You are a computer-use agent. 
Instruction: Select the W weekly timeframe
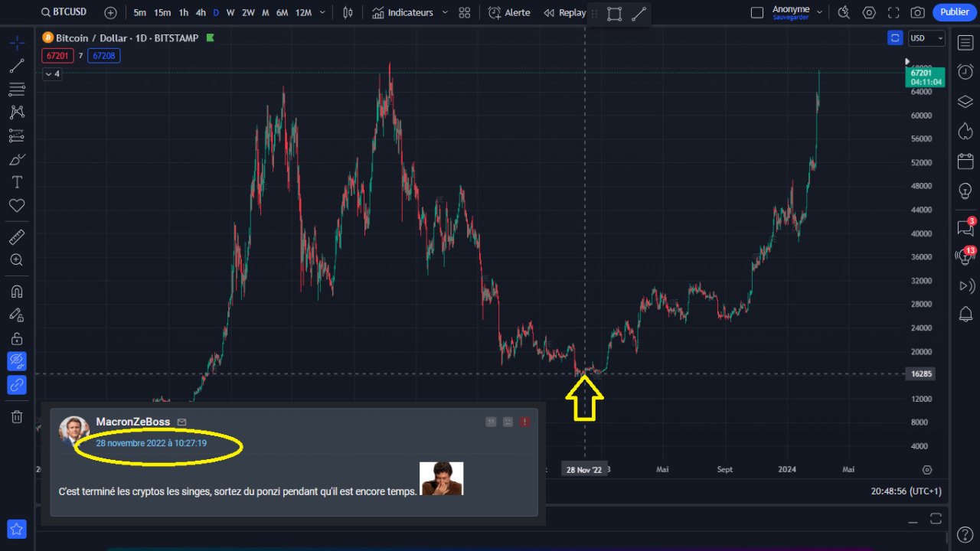[230, 12]
